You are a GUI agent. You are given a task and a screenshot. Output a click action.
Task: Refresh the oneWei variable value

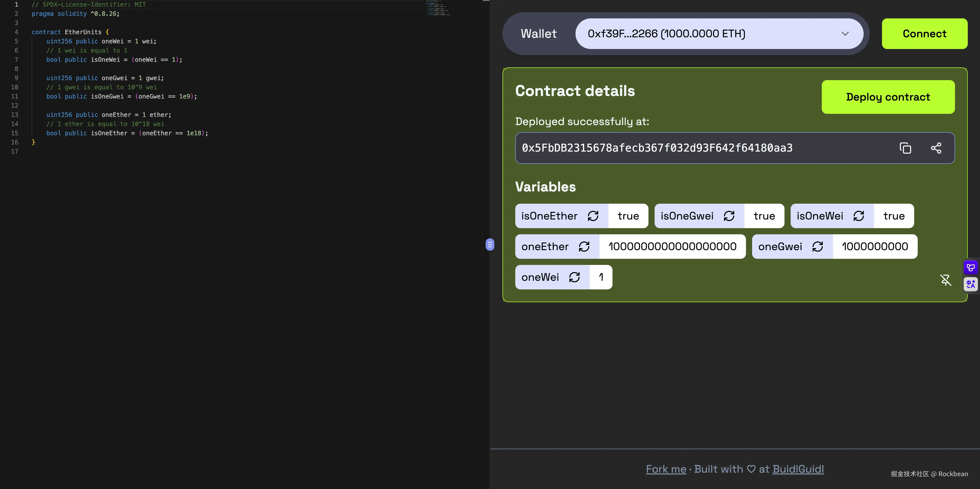[x=574, y=277]
